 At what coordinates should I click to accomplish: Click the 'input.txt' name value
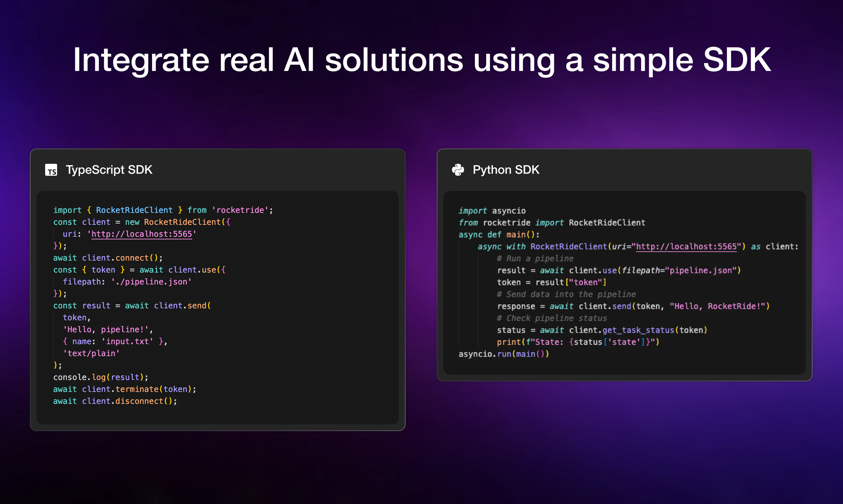tap(127, 341)
